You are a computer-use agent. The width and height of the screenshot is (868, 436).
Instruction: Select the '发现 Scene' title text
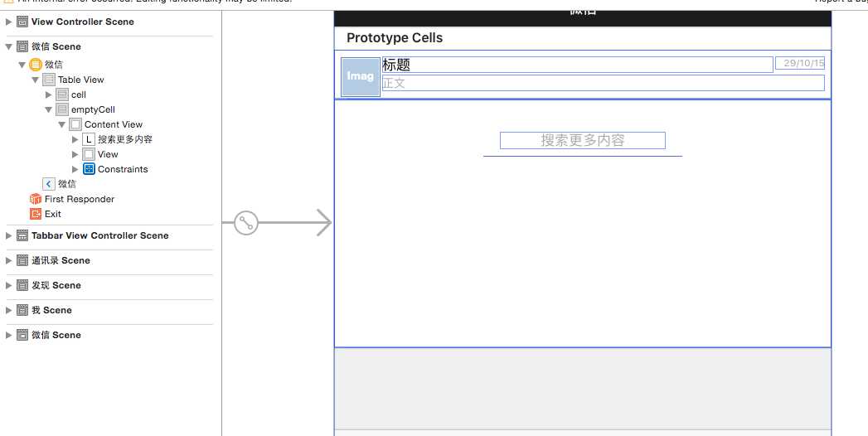(56, 285)
